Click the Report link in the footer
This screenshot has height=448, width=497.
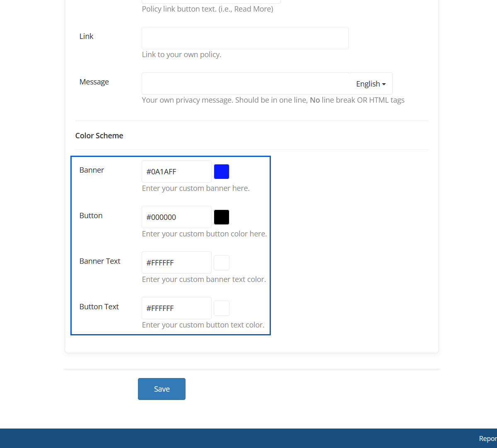[x=487, y=438]
